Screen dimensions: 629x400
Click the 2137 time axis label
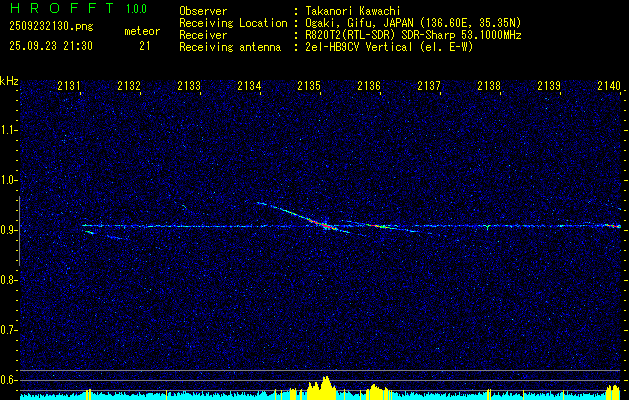click(x=429, y=85)
